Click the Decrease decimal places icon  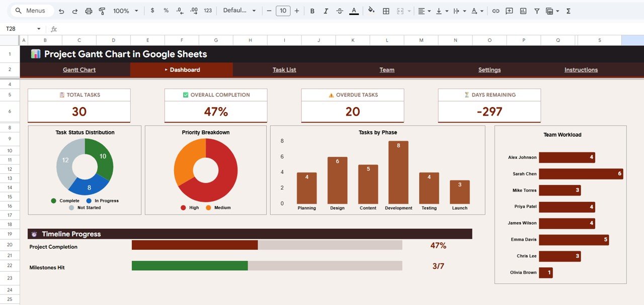[x=181, y=10]
